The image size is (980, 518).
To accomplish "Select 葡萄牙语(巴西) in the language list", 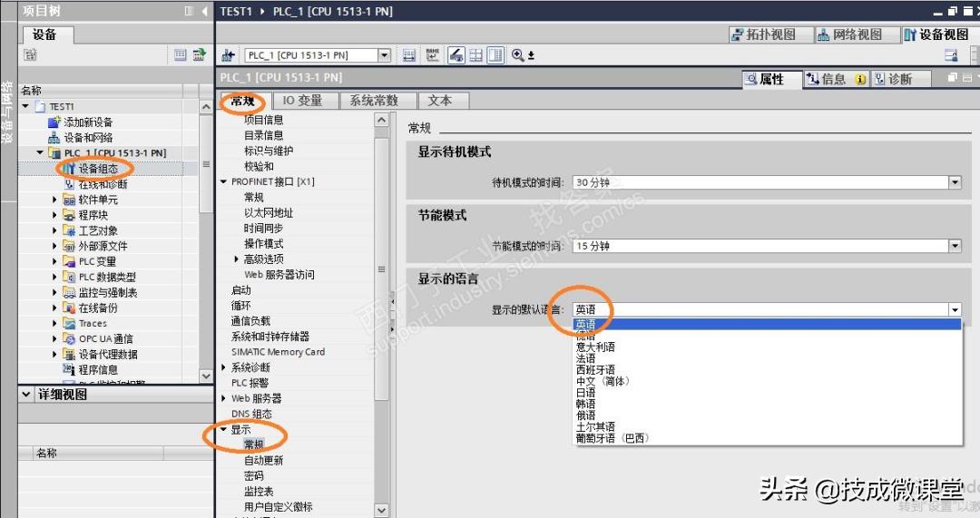I will [612, 438].
